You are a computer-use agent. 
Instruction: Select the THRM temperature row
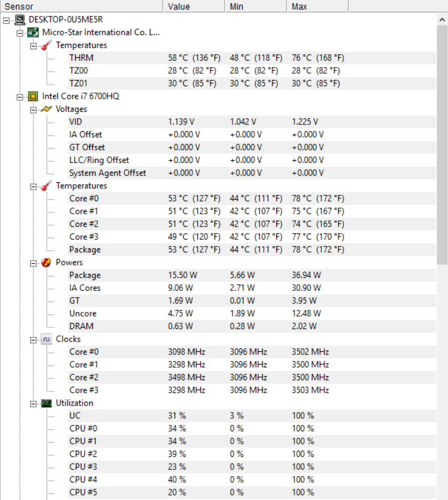point(252,58)
